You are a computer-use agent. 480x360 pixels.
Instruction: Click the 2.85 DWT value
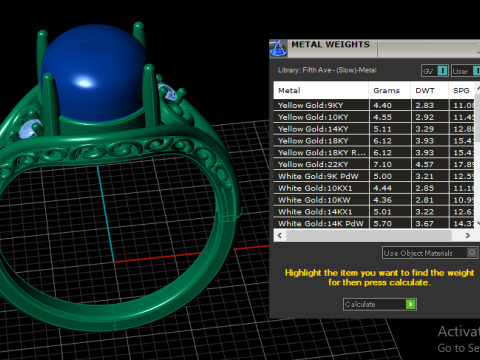click(424, 188)
